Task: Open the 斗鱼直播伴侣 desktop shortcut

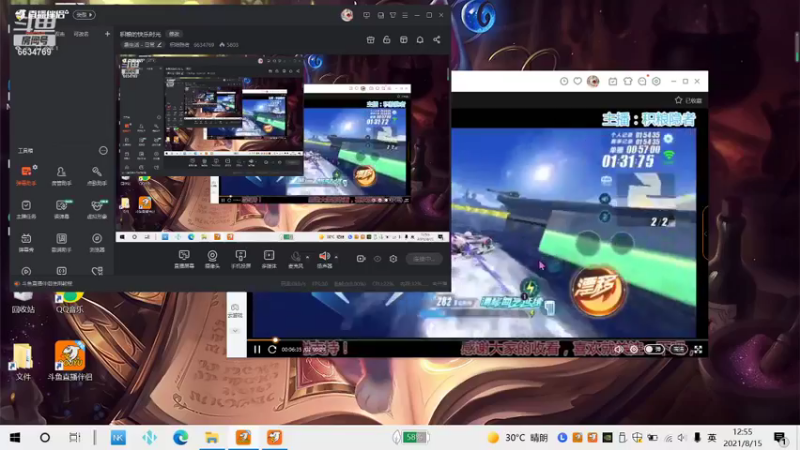Action: pos(70,361)
